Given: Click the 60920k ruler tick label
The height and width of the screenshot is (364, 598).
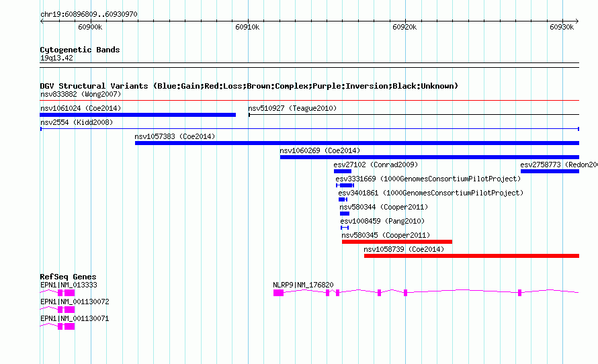Looking at the screenshot, I should [404, 27].
